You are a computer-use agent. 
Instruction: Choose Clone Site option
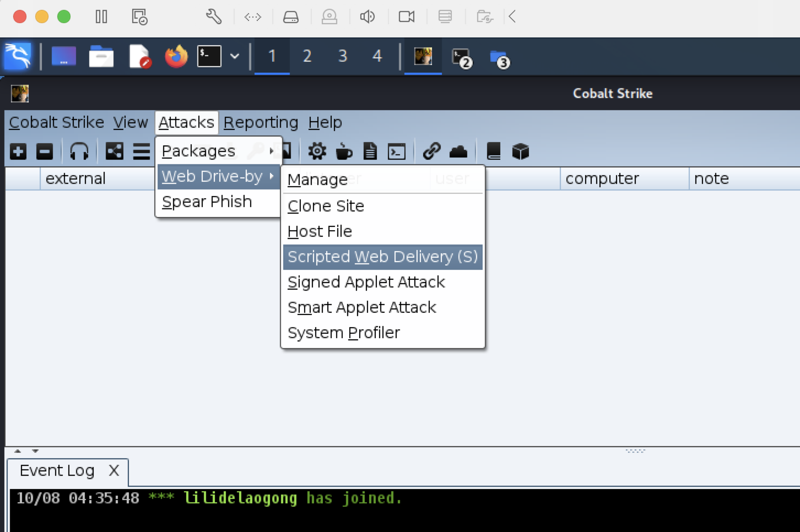(x=383, y=206)
